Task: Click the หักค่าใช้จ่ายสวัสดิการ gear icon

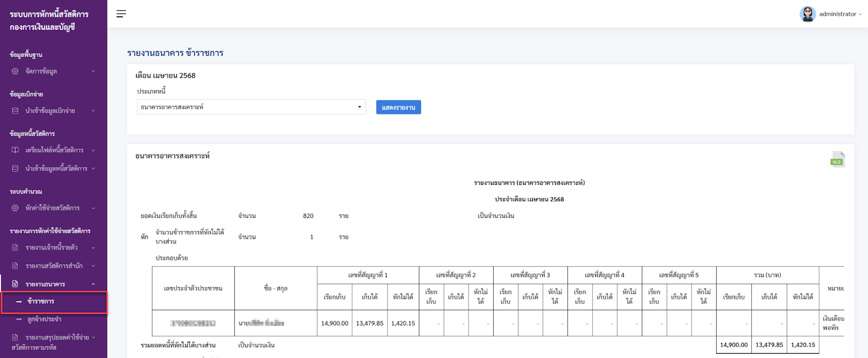Action: click(15, 208)
